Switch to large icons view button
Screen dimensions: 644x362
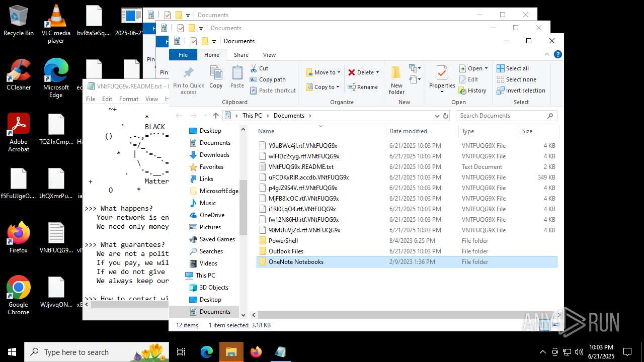[556, 325]
